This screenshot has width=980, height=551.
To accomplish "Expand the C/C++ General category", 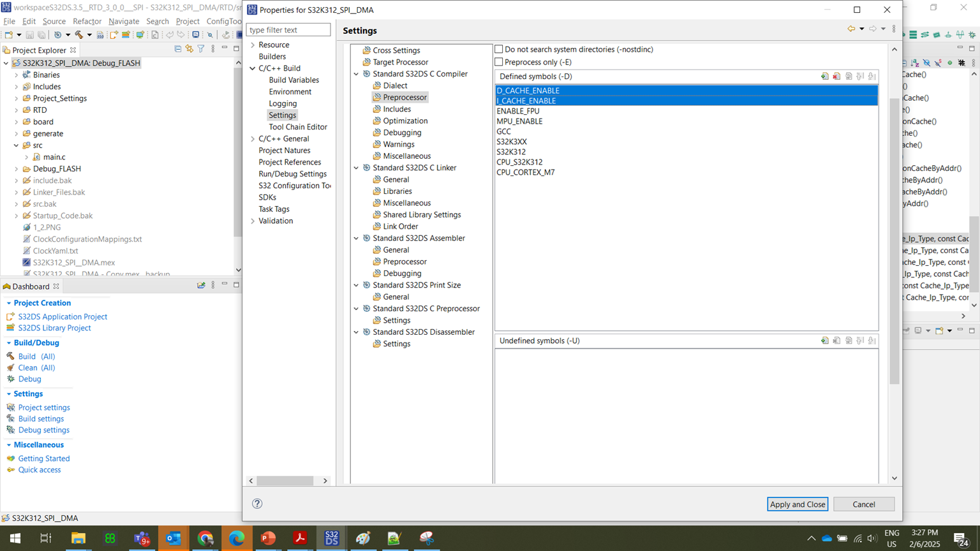I will (253, 138).
